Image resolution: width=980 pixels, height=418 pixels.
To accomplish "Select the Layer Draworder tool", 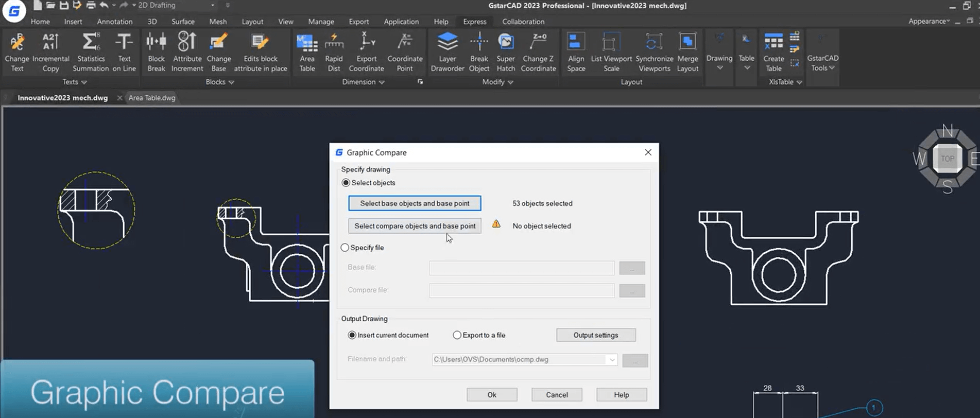I will [x=447, y=52].
